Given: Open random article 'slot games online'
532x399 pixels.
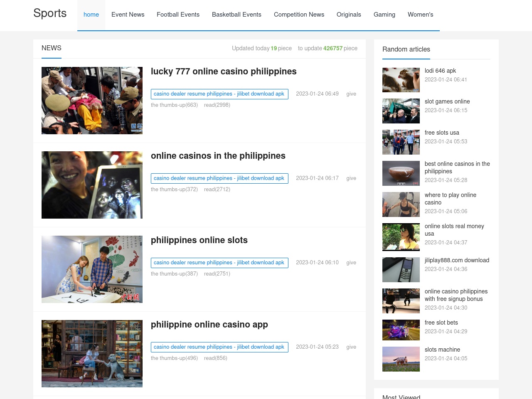Looking at the screenshot, I should tap(447, 102).
